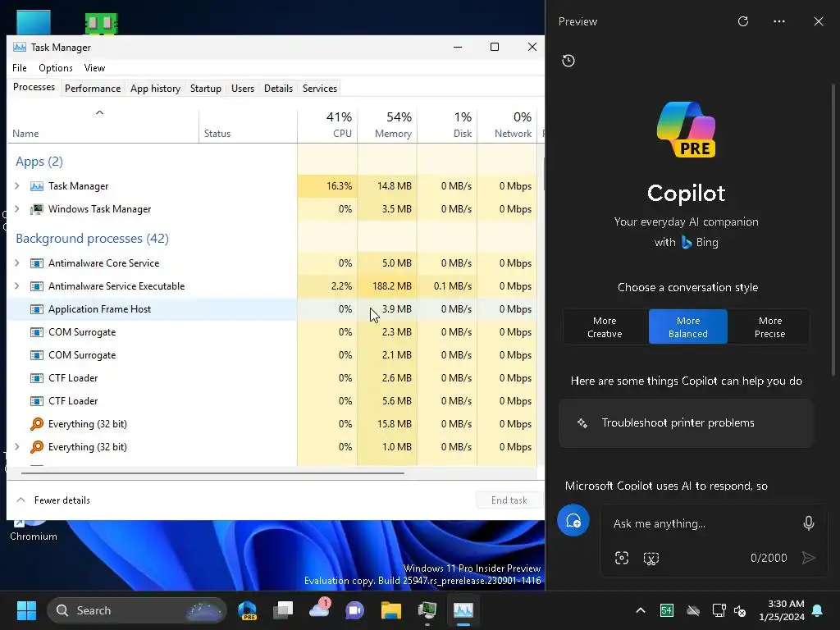840x630 pixels.
Task: Open Copilot Preview from the taskbar
Action: click(x=248, y=610)
